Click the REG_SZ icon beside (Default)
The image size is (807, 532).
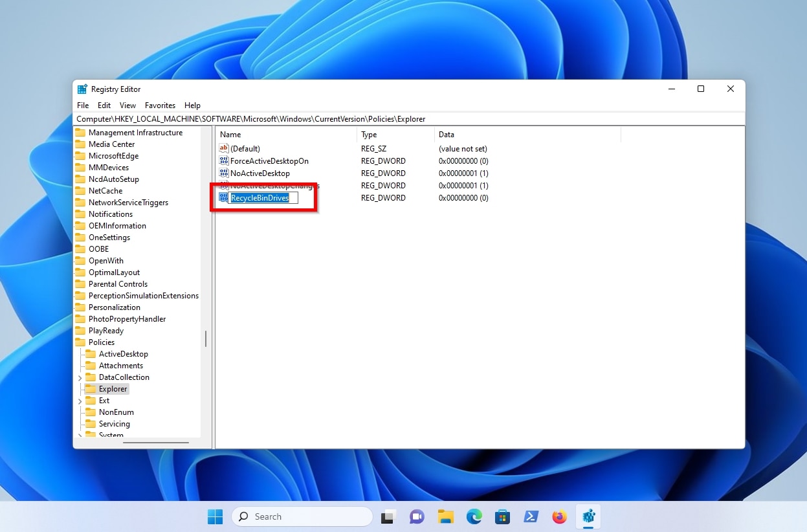pyautogui.click(x=223, y=148)
